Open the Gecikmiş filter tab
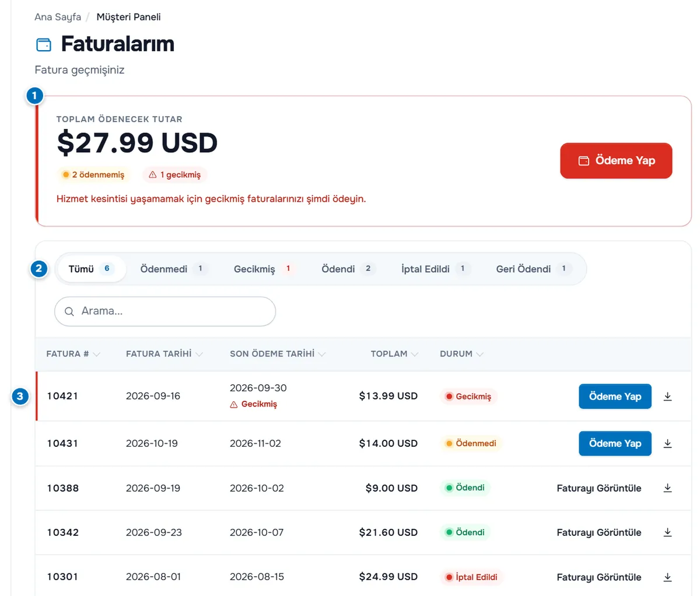The width and height of the screenshot is (700, 596). coord(265,269)
